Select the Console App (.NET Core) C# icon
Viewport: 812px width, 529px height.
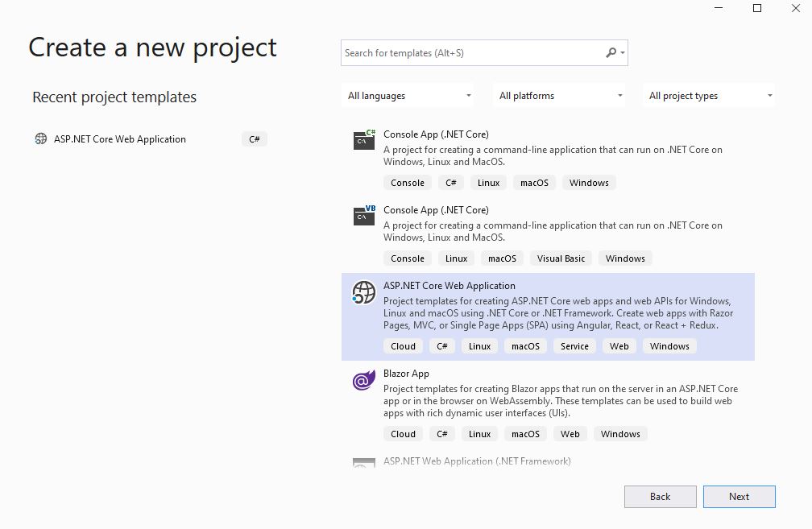tap(362, 139)
